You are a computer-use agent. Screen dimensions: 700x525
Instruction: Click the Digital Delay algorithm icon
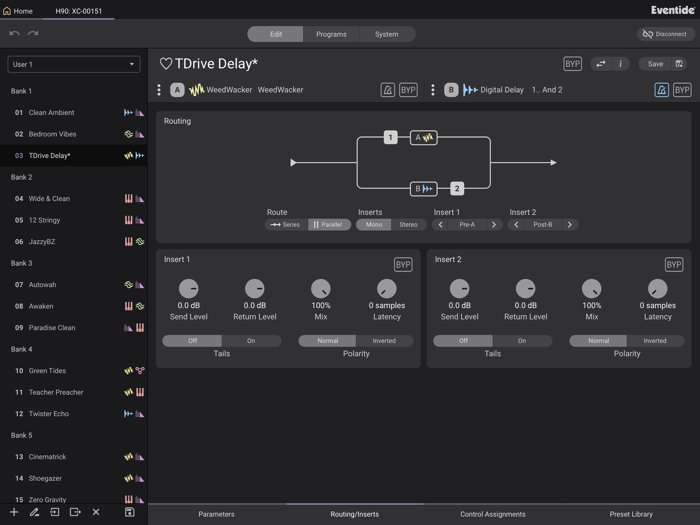point(470,90)
